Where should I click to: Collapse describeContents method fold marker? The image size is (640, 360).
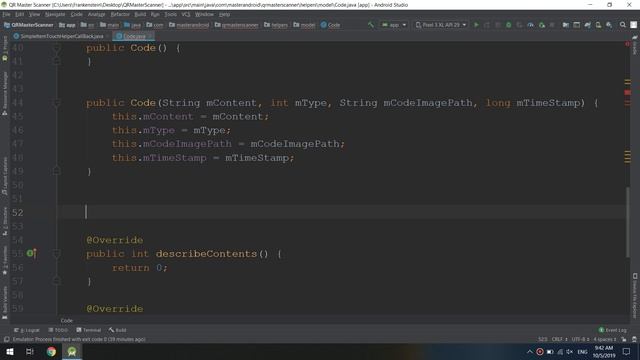(x=57, y=254)
